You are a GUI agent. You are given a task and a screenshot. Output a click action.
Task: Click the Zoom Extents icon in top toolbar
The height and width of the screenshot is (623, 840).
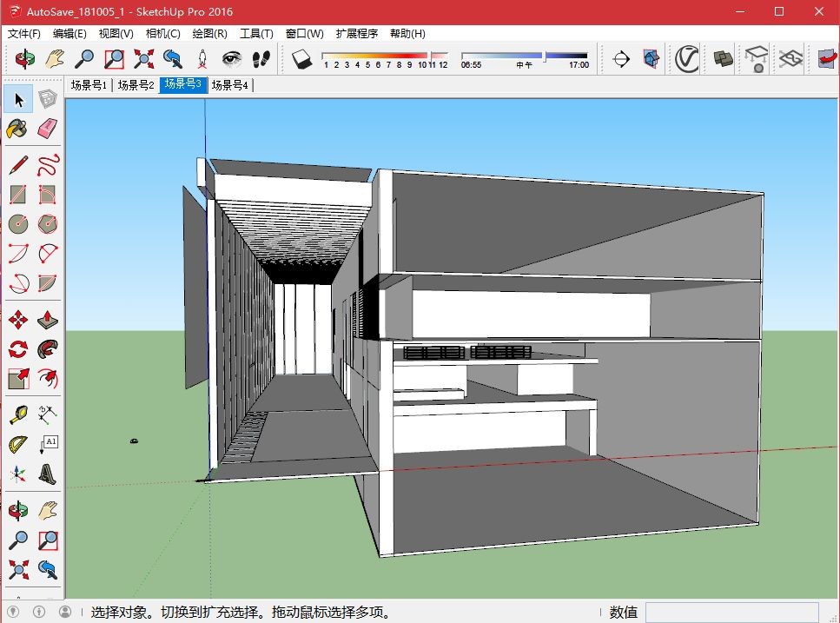tap(143, 59)
